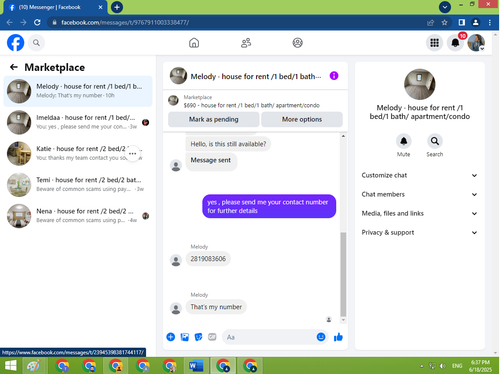Screen dimensions: 500x374
Task: Click chat scrollbar up arrow
Action: coord(343,136)
